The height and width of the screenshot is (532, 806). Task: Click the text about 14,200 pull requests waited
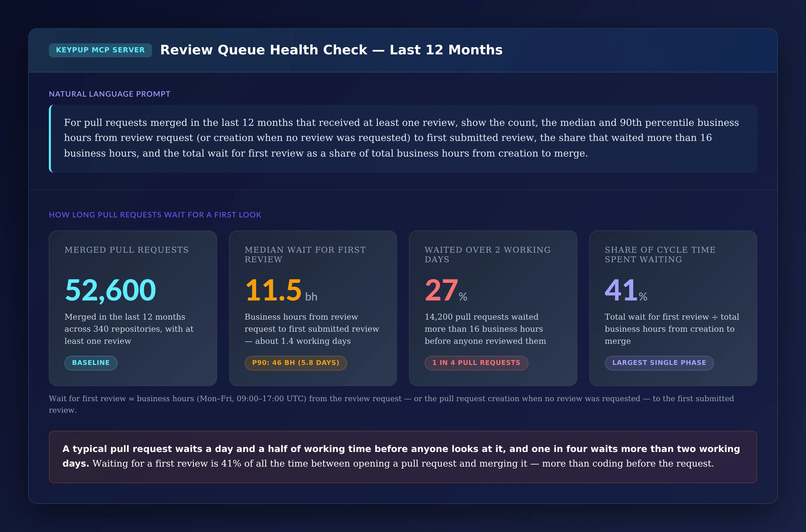click(485, 329)
